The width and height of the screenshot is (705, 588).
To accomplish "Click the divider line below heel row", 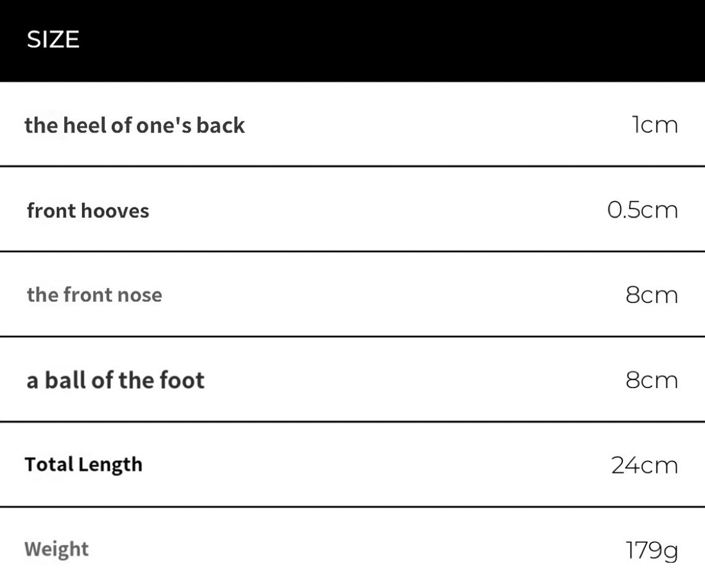I will 353,167.
